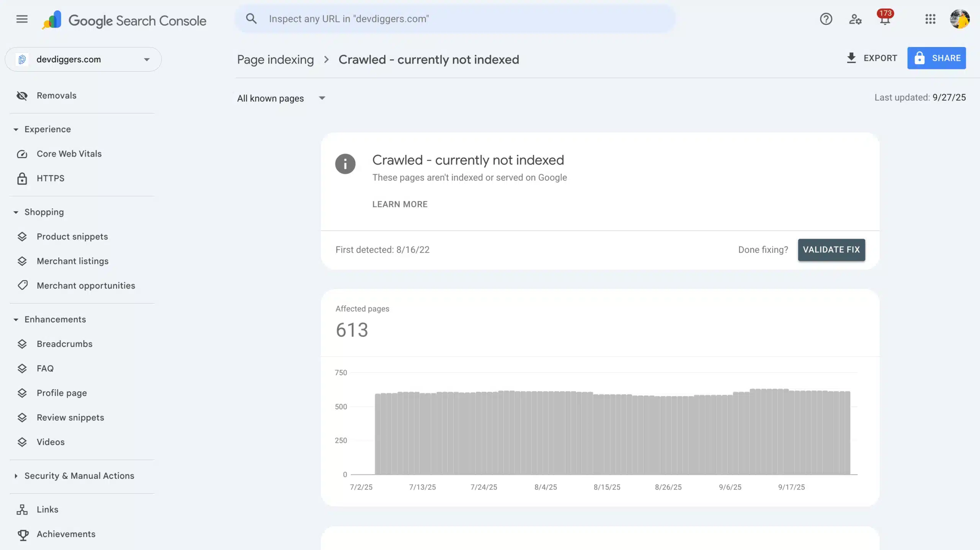The image size is (980, 550).
Task: Click the devdiggers.com property favicon
Action: [22, 59]
